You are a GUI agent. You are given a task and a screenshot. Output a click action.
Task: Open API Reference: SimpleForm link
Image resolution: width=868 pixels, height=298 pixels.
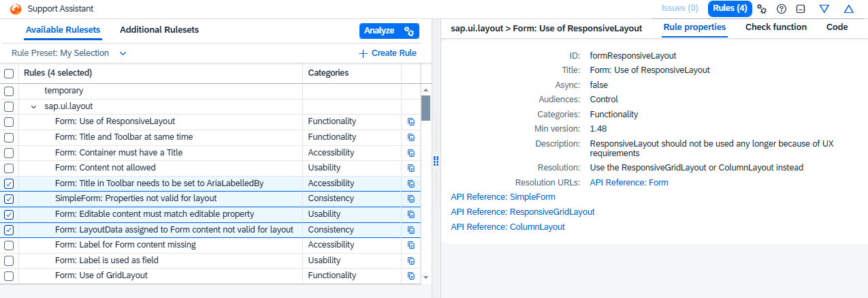pos(503,197)
